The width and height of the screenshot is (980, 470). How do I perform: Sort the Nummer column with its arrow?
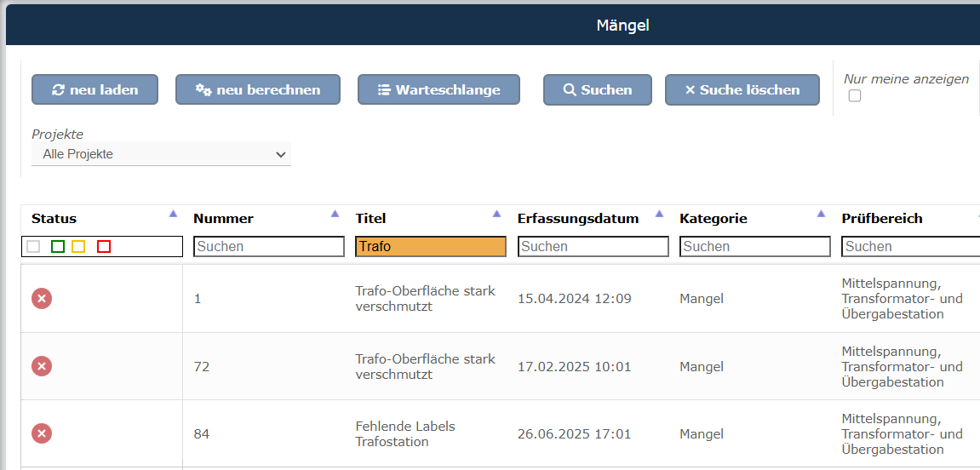[x=335, y=214]
